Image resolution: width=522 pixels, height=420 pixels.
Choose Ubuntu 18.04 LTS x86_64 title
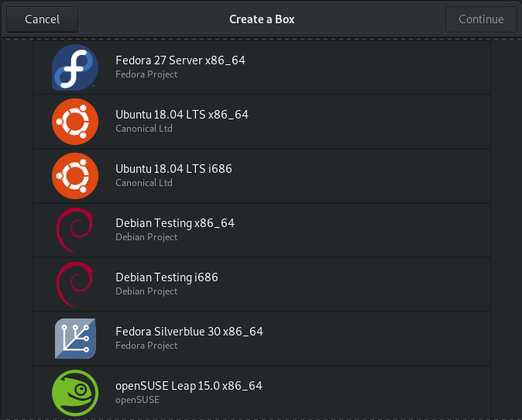click(x=182, y=115)
